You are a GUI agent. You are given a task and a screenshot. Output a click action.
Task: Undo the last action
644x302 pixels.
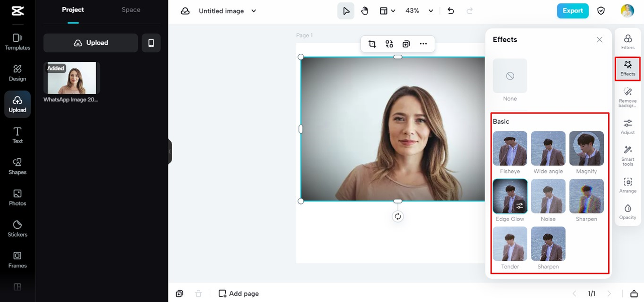451,11
